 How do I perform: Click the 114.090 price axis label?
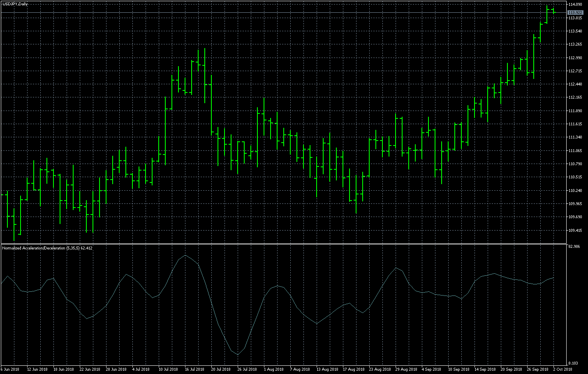(x=575, y=5)
